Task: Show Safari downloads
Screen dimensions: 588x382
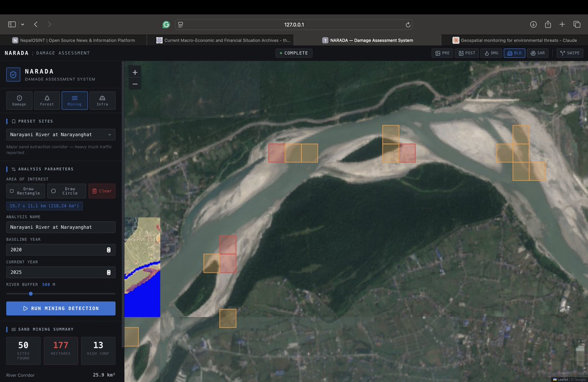Action: [534, 25]
